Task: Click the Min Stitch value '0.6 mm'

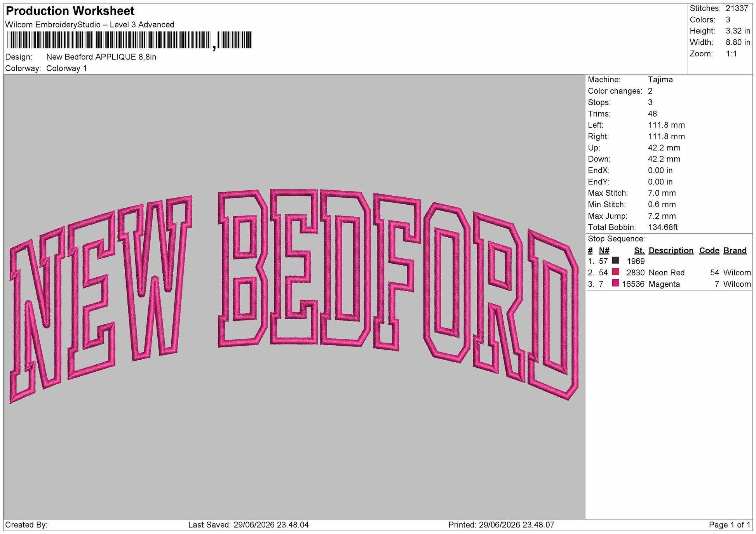Action: coord(662,204)
